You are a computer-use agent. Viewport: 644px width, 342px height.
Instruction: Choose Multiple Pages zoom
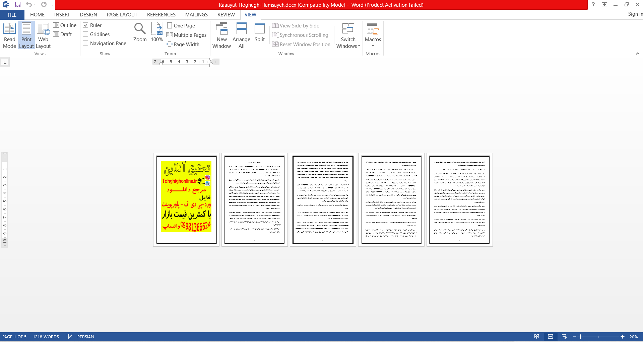click(x=187, y=35)
